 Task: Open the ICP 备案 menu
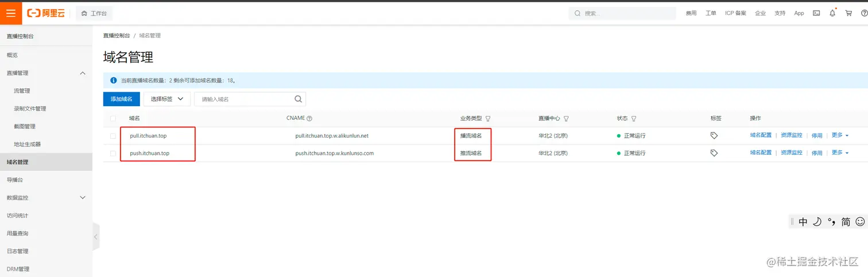coord(735,13)
